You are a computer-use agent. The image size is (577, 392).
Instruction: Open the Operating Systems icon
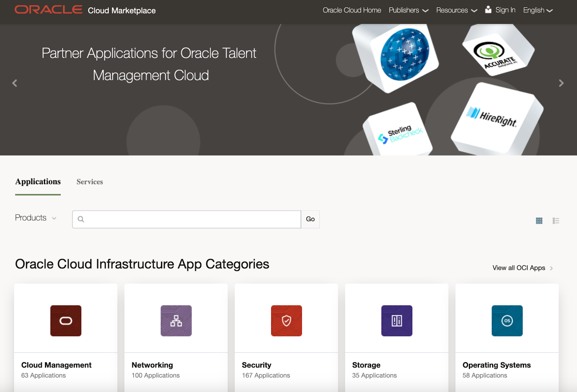(x=507, y=321)
